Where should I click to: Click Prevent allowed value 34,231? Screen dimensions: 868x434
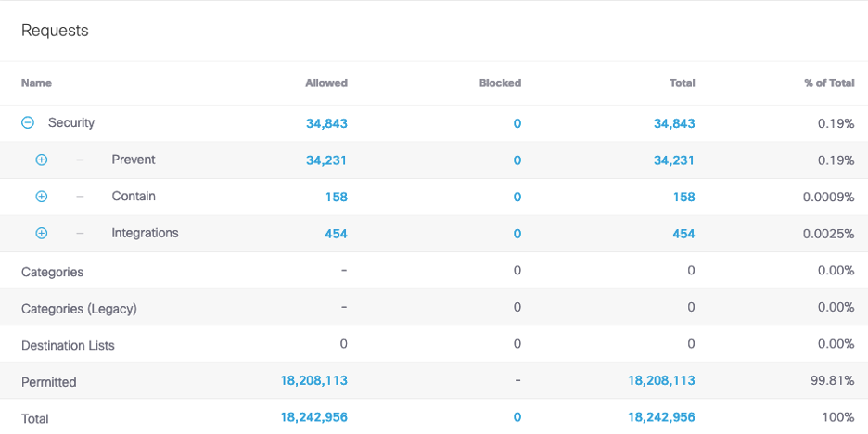point(326,160)
